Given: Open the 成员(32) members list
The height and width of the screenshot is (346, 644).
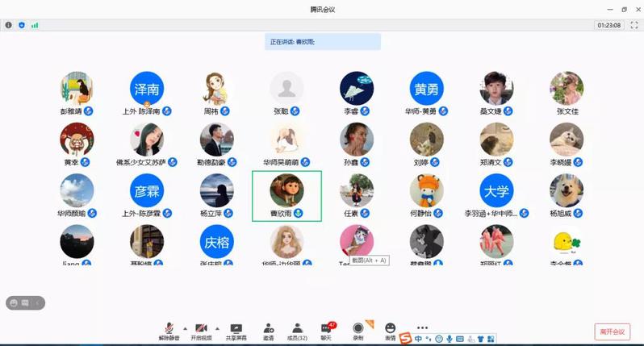Looking at the screenshot, I should (297, 331).
